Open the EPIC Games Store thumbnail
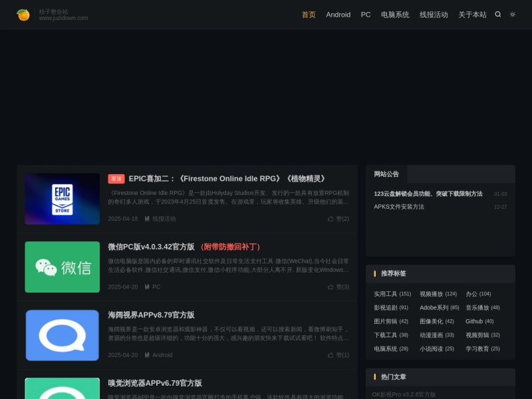532x399 pixels. (62, 199)
